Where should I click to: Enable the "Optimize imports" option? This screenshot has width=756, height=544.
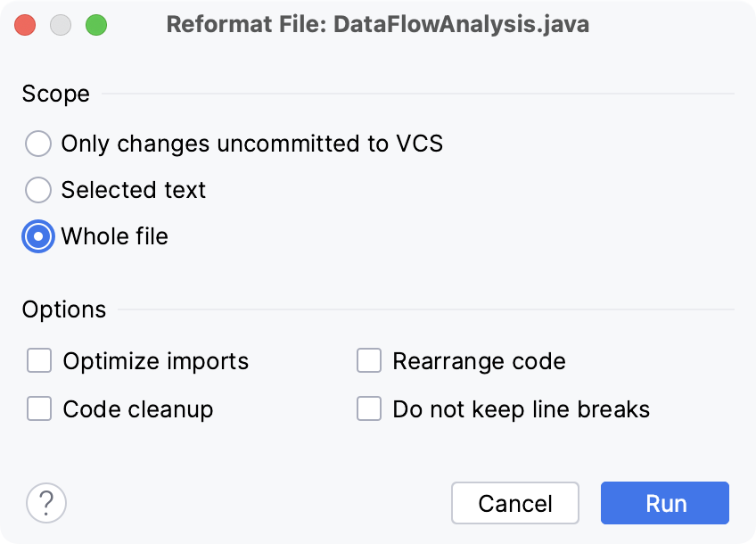pos(39,361)
